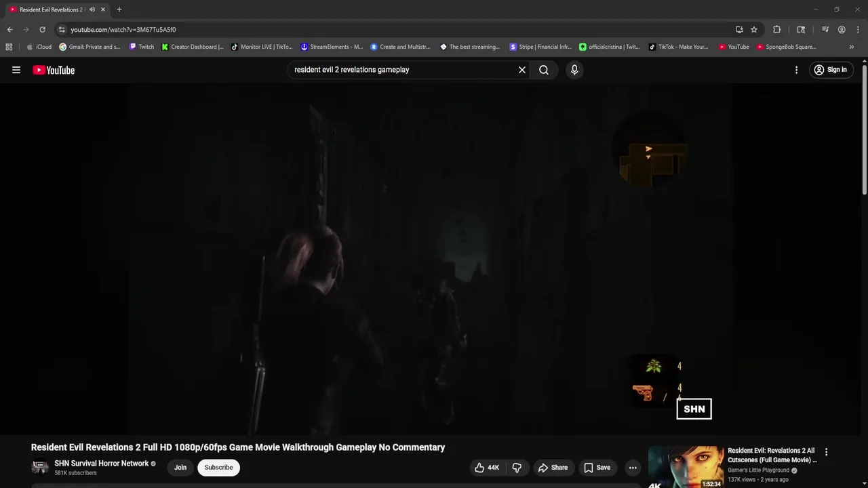Open the Chrome three-dot menu

point(858,30)
